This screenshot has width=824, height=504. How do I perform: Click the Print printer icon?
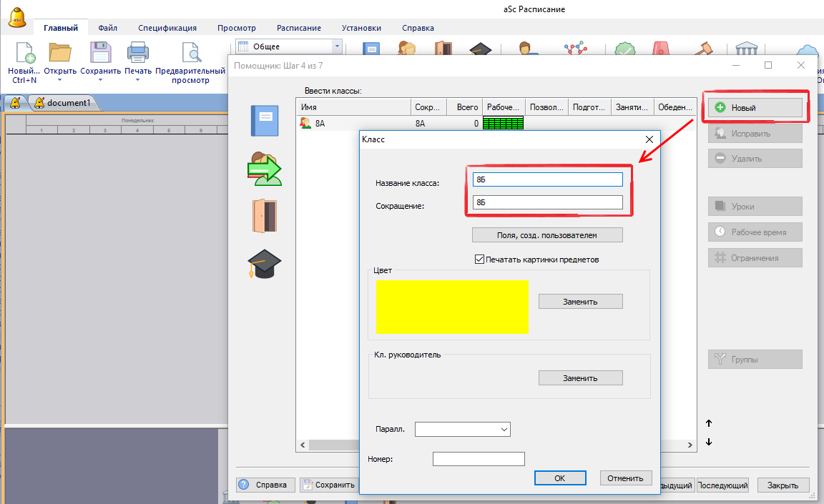tap(137, 54)
